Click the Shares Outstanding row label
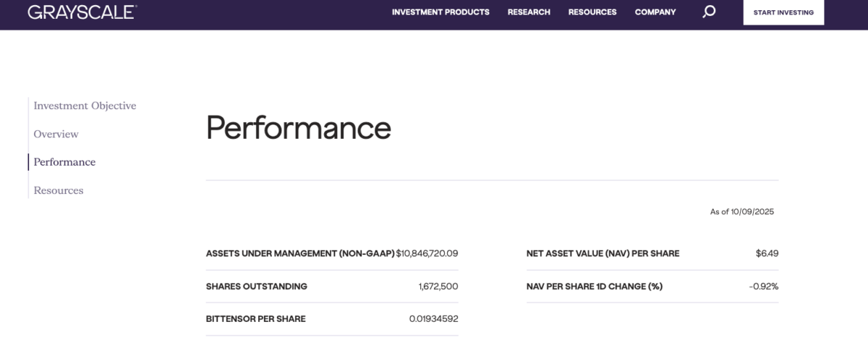The width and height of the screenshot is (868, 356). coord(256,287)
